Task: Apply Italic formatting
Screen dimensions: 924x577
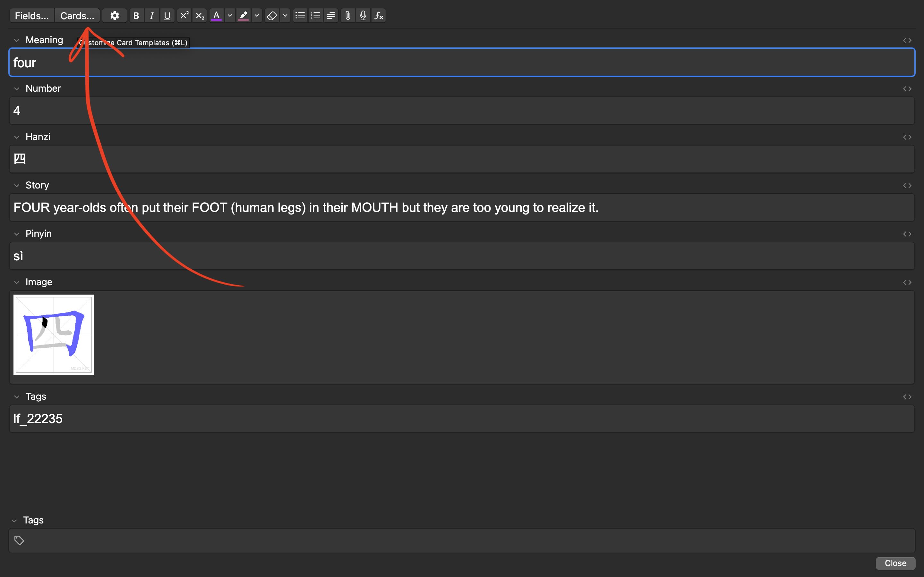Action: (x=151, y=15)
